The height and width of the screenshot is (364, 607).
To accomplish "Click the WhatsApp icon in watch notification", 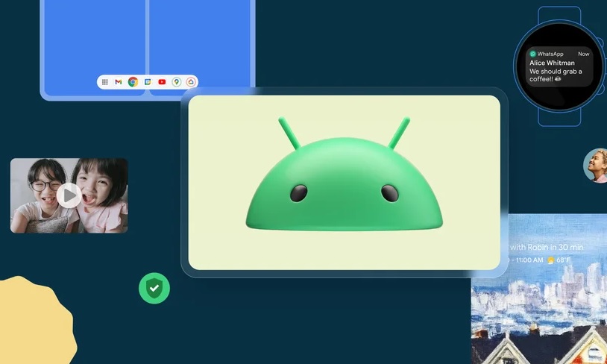I will pyautogui.click(x=532, y=54).
